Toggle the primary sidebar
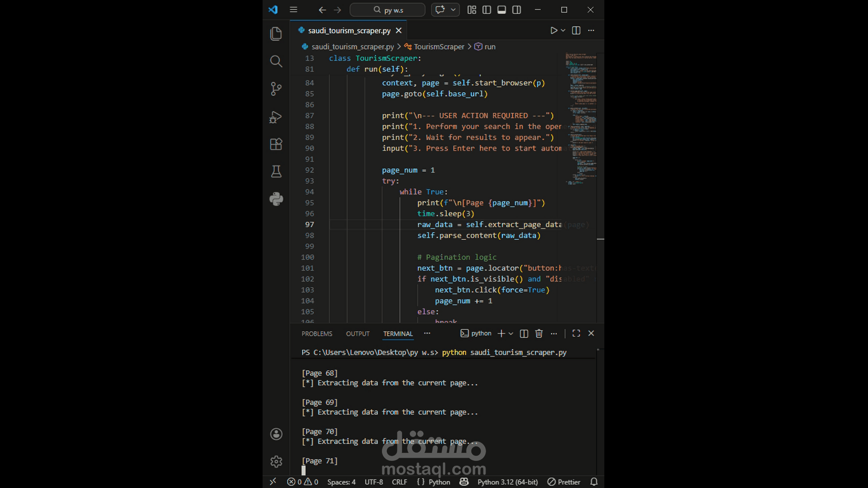The height and width of the screenshot is (488, 868). click(487, 9)
